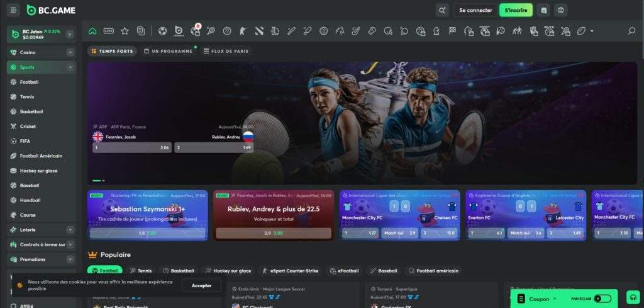The height and width of the screenshot is (308, 644).
Task: Select the Tennis filter chip under Populaire
Action: [x=140, y=271]
